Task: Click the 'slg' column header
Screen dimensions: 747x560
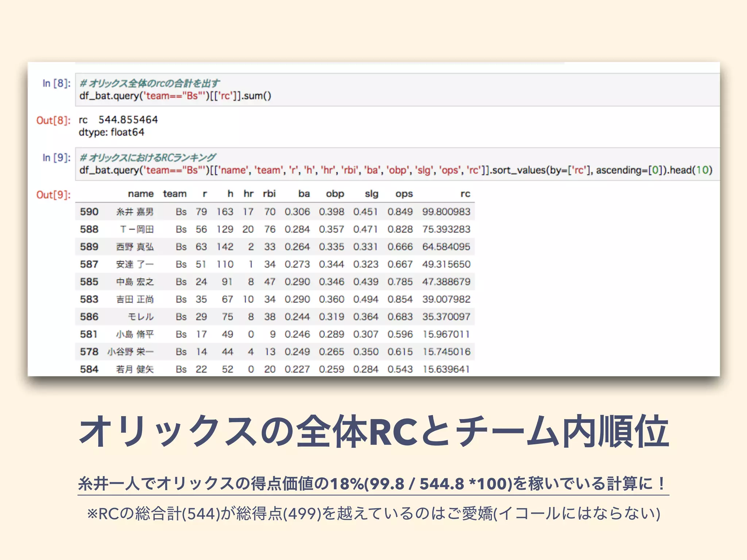Action: pos(371,194)
